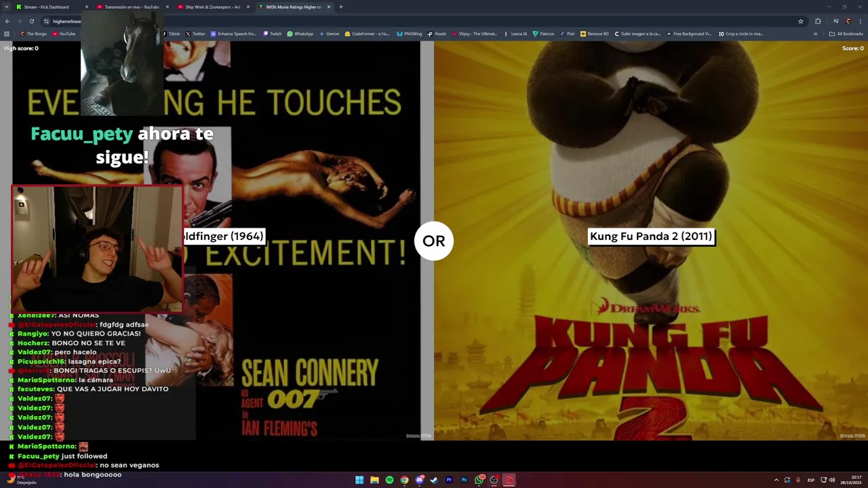Image resolution: width=868 pixels, height=488 pixels.
Task: Open the PNGWing bookmark
Action: (410, 33)
